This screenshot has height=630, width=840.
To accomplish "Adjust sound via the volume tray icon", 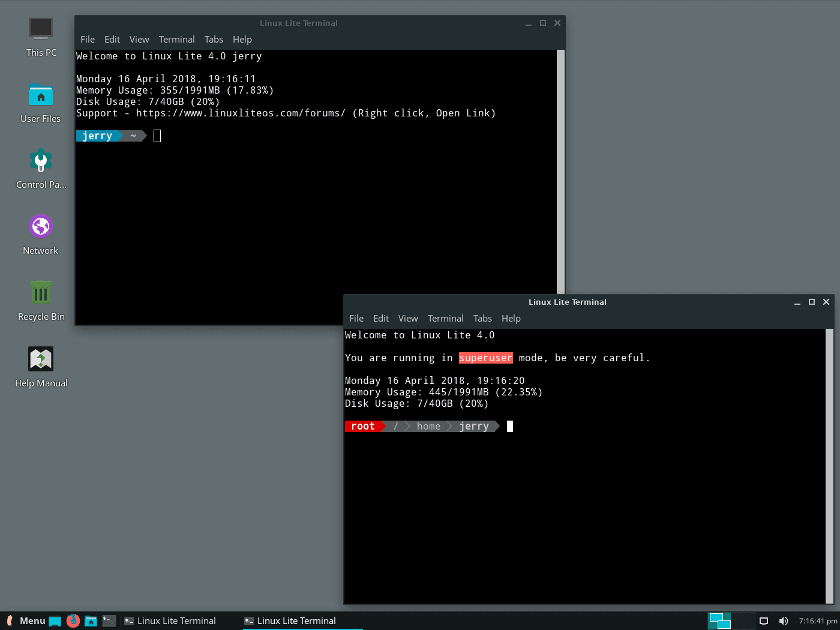I will 784,621.
